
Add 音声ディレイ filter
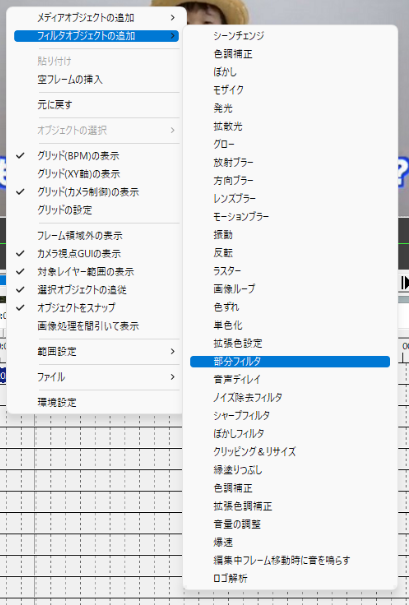click(290, 379)
